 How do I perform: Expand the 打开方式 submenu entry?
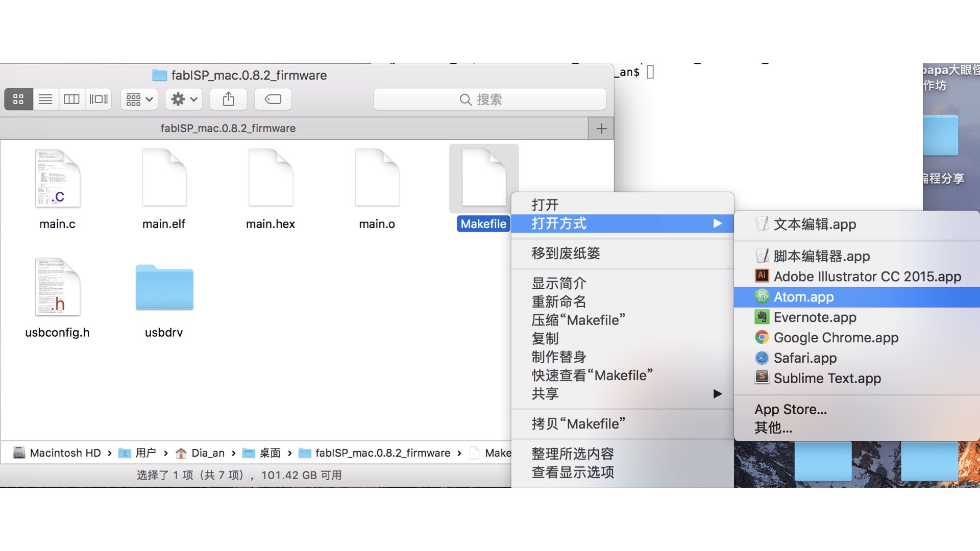coord(622,223)
